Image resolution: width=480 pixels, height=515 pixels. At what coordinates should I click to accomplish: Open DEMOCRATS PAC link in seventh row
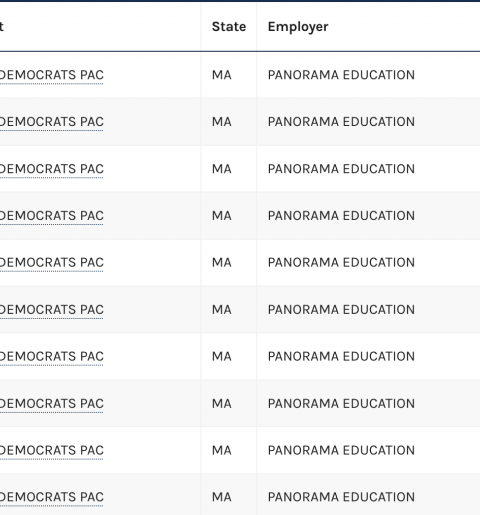pos(52,356)
